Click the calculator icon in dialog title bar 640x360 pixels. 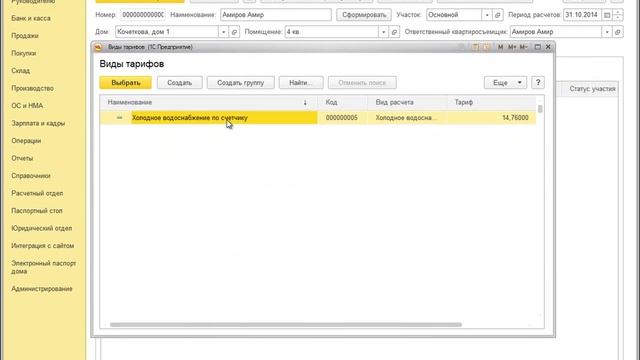pyautogui.click(x=476, y=47)
